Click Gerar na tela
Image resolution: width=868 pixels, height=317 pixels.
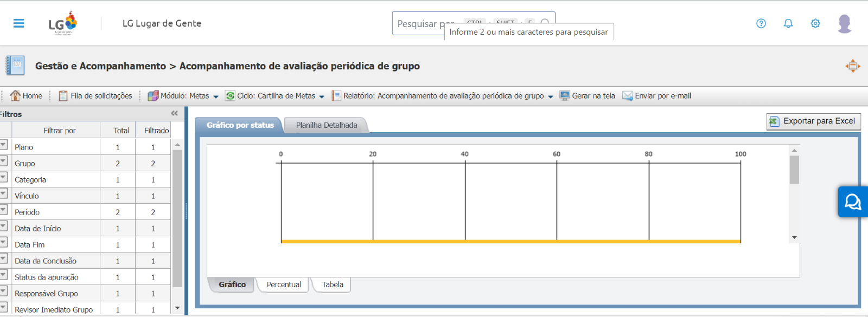(588, 96)
